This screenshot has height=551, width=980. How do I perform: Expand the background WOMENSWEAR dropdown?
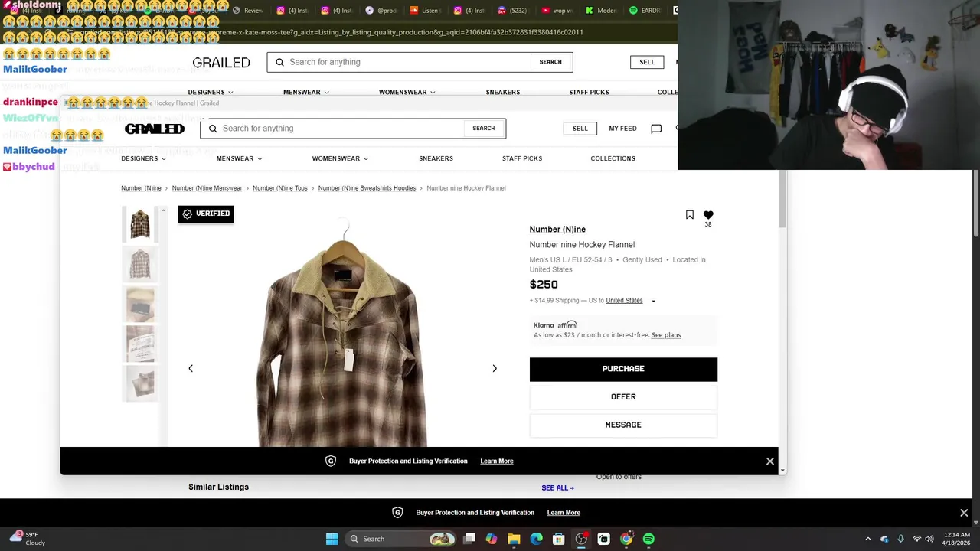tap(407, 92)
